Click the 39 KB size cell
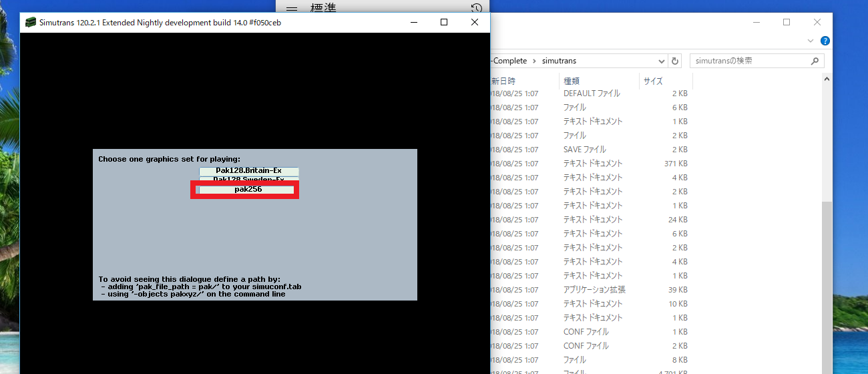 (x=678, y=290)
